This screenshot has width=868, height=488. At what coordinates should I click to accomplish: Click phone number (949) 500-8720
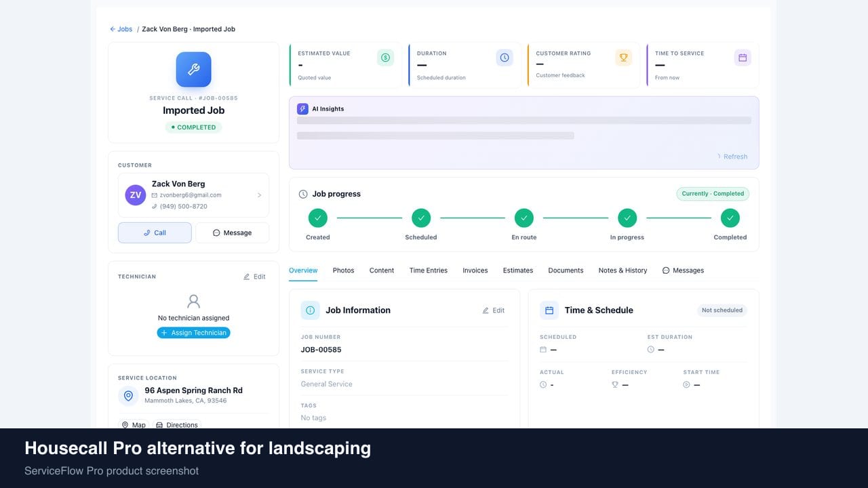click(184, 206)
